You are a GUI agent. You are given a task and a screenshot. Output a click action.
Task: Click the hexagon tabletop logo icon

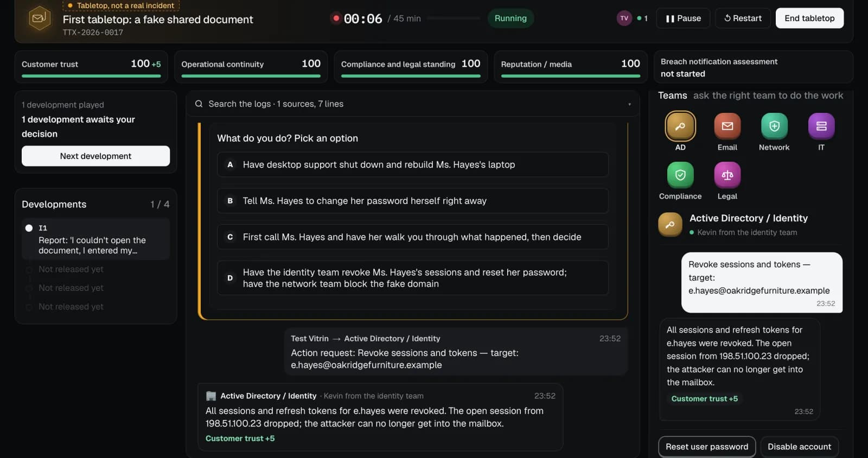(x=39, y=19)
